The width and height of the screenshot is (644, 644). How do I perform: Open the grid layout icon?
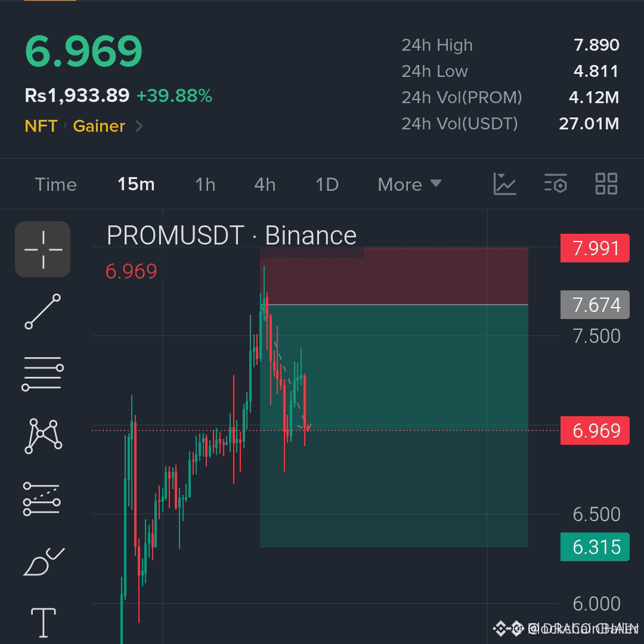tap(606, 184)
